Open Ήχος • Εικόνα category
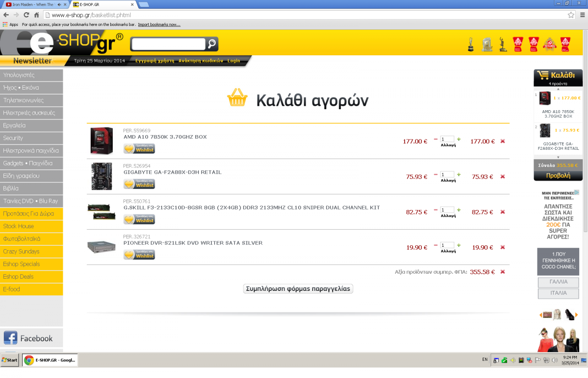 [31, 88]
